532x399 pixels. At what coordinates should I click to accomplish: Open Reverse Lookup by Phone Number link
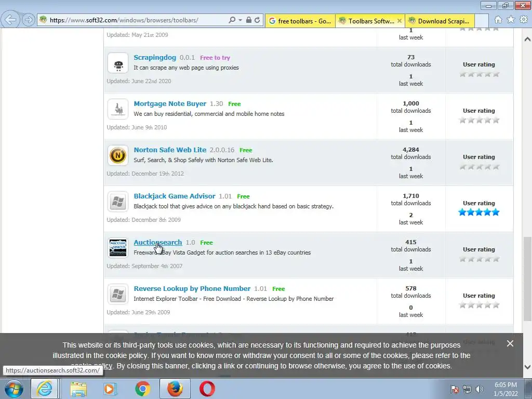[192, 288]
